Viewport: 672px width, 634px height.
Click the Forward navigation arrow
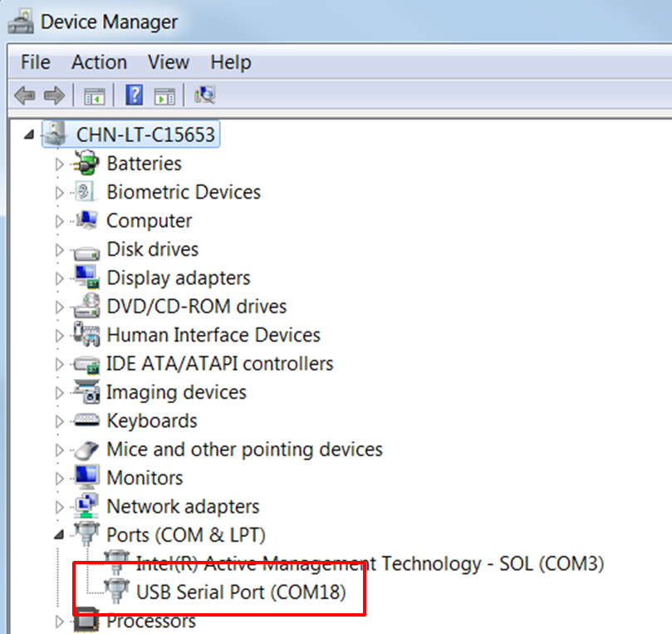[x=52, y=95]
